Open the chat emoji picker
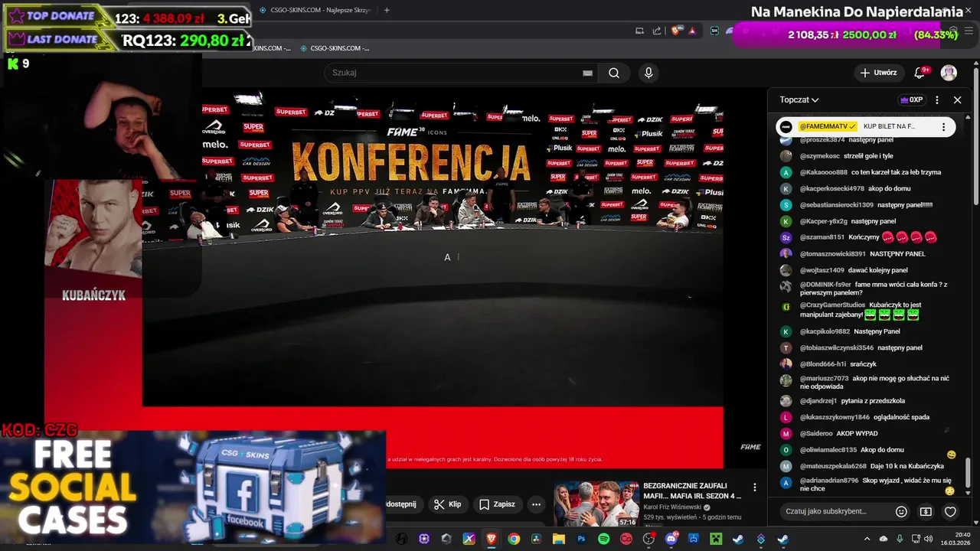The image size is (980, 551). pyautogui.click(x=901, y=511)
